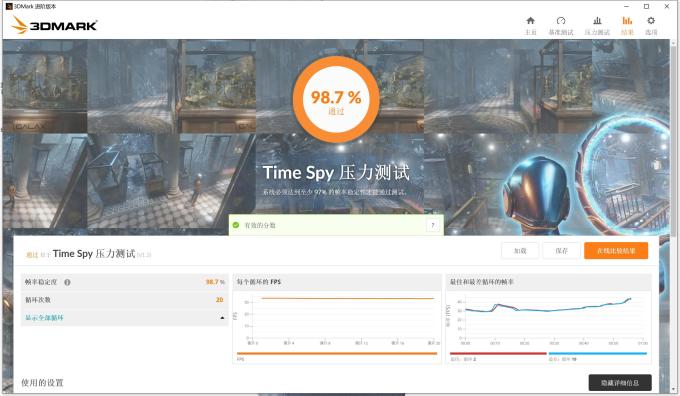The width and height of the screenshot is (680, 396).
Task: Minimize the 3DMark window
Action: point(627,6)
